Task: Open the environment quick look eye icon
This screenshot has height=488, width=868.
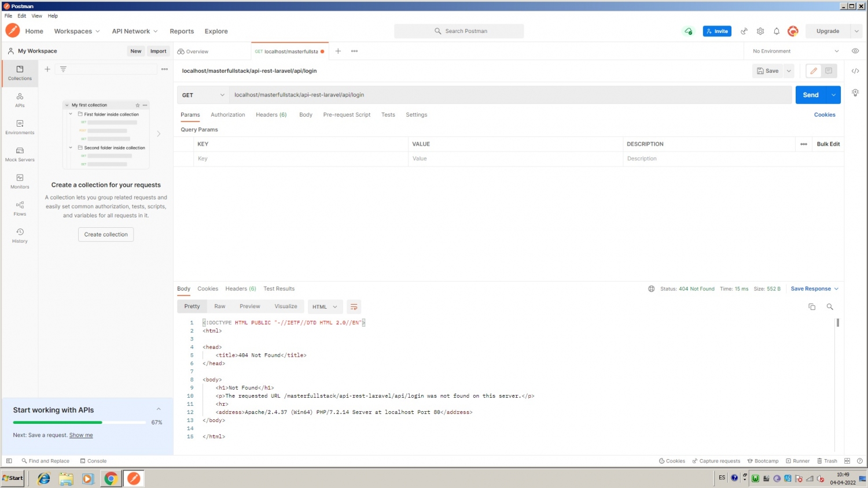Action: [x=855, y=51]
